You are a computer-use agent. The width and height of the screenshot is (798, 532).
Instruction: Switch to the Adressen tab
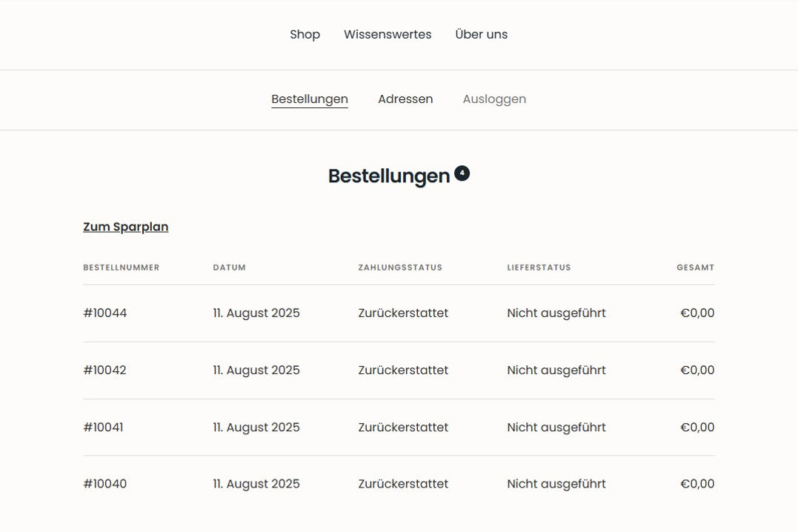pyautogui.click(x=405, y=99)
